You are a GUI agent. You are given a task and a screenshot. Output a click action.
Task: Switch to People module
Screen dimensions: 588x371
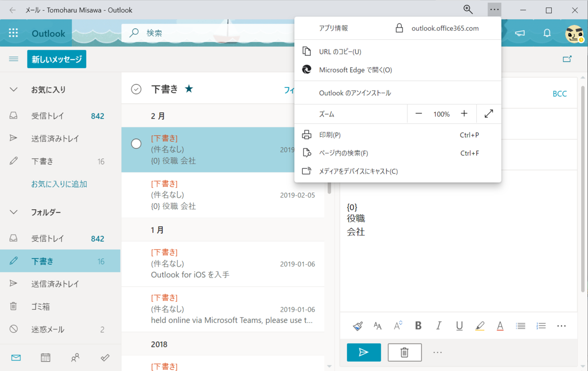(x=75, y=358)
